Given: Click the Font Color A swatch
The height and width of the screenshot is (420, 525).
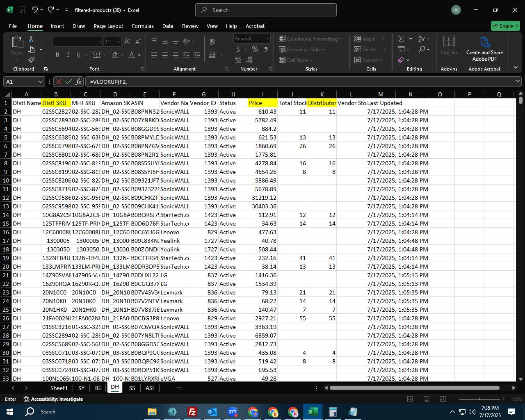Looking at the screenshot, I should point(132,55).
